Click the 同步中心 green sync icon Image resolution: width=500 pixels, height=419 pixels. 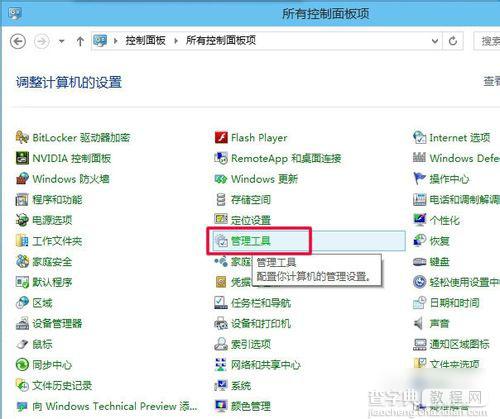tap(22, 365)
